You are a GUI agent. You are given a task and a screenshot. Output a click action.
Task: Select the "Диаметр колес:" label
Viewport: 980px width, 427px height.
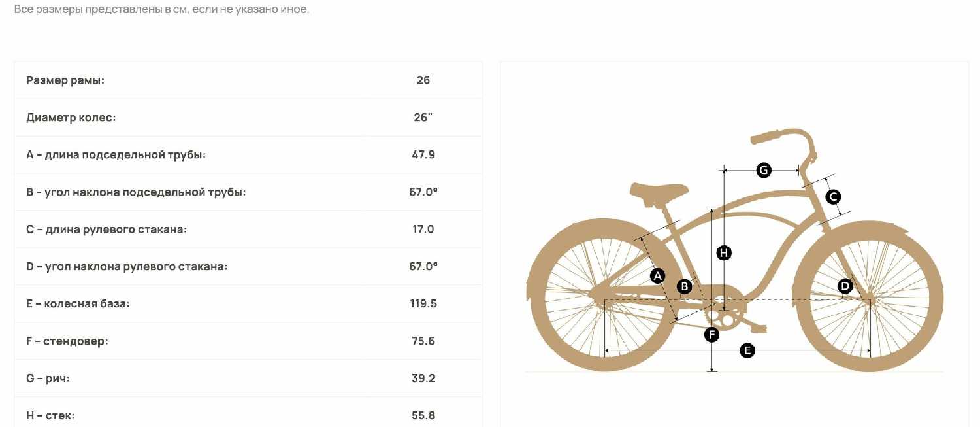click(71, 118)
